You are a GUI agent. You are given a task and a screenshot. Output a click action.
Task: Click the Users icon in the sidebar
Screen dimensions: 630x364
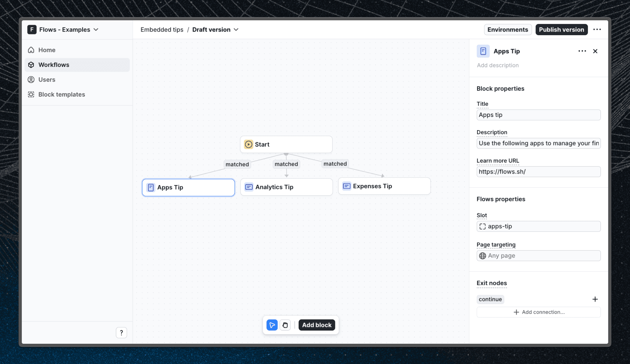click(x=31, y=79)
